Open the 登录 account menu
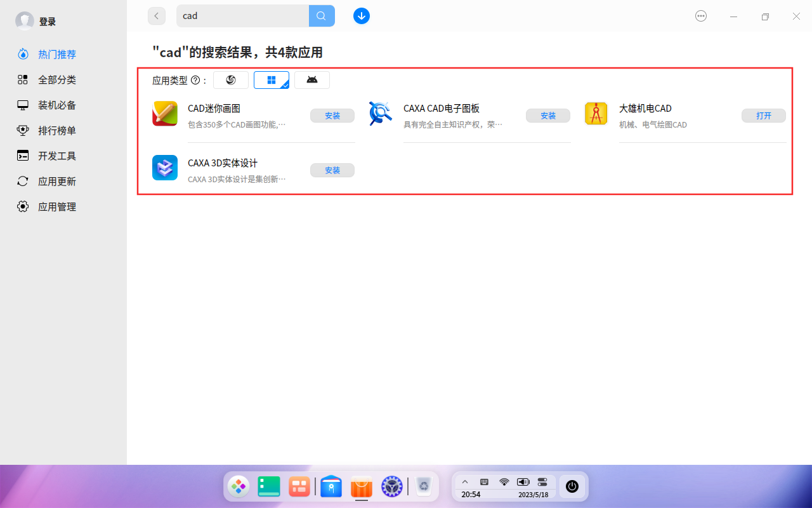Image resolution: width=812 pixels, height=508 pixels. [x=36, y=21]
